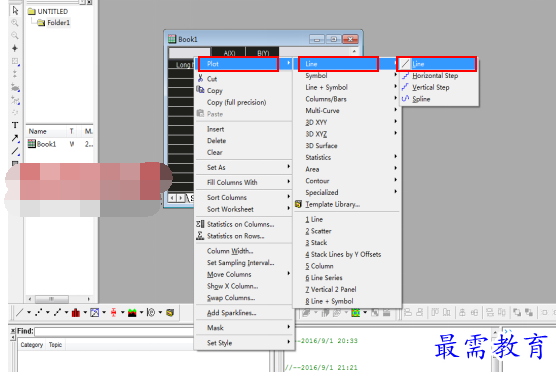
Task: Click the red box chart toolbar button
Action: click(113, 312)
